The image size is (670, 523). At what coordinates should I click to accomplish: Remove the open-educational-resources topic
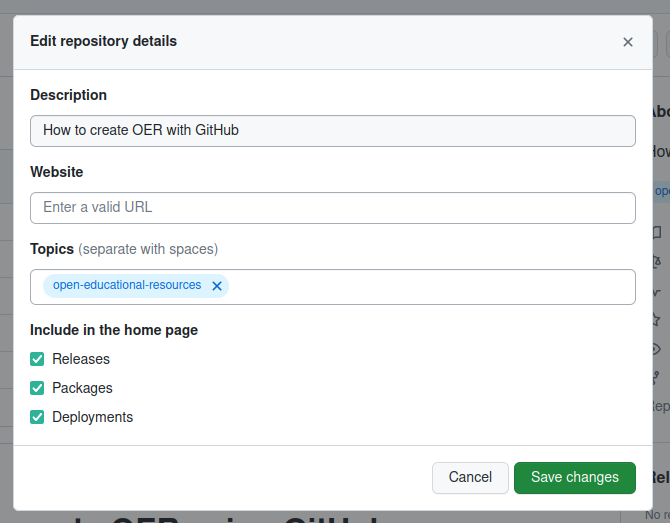217,286
